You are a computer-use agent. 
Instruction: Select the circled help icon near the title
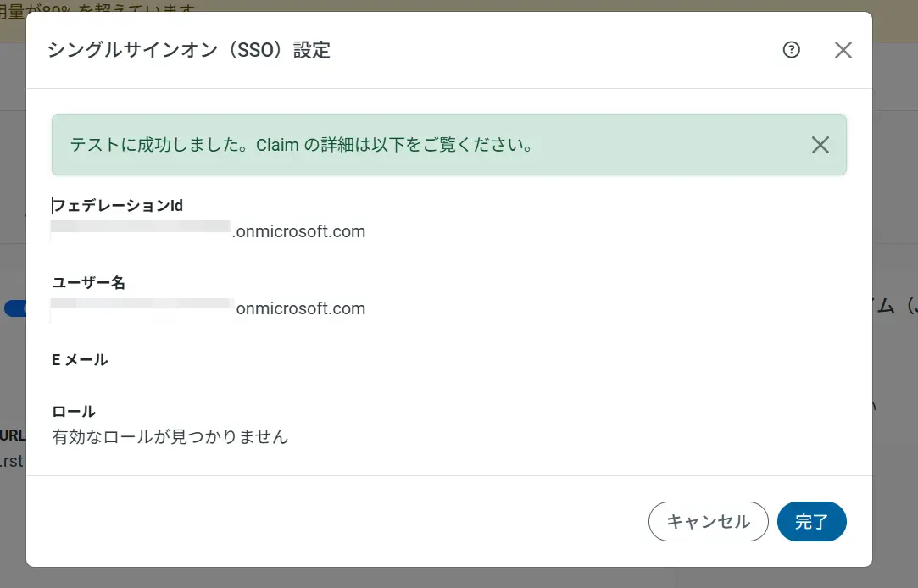(791, 50)
